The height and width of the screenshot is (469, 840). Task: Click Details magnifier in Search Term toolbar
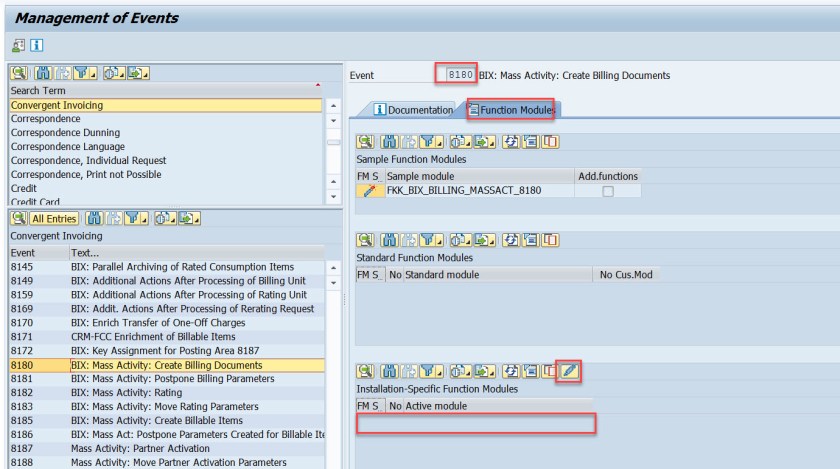[19, 73]
